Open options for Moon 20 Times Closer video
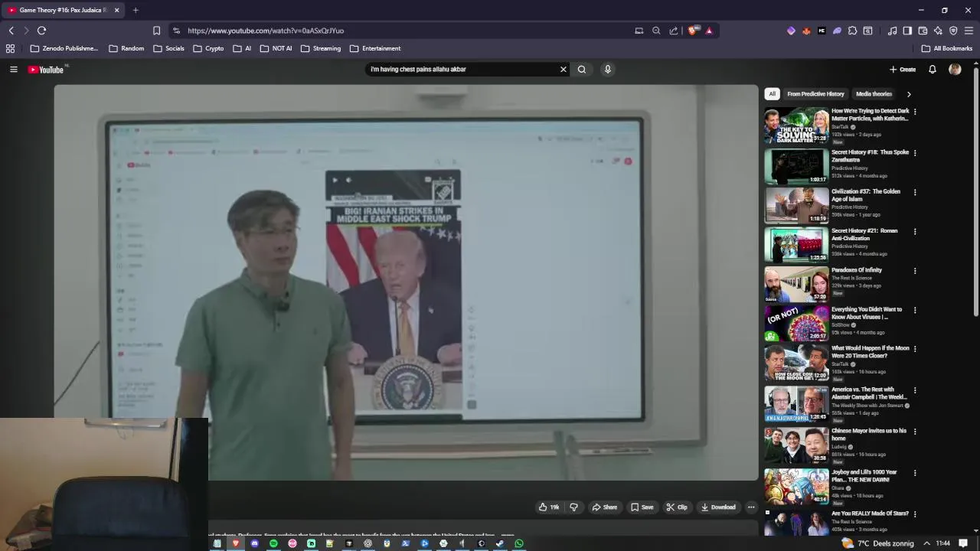 click(915, 349)
